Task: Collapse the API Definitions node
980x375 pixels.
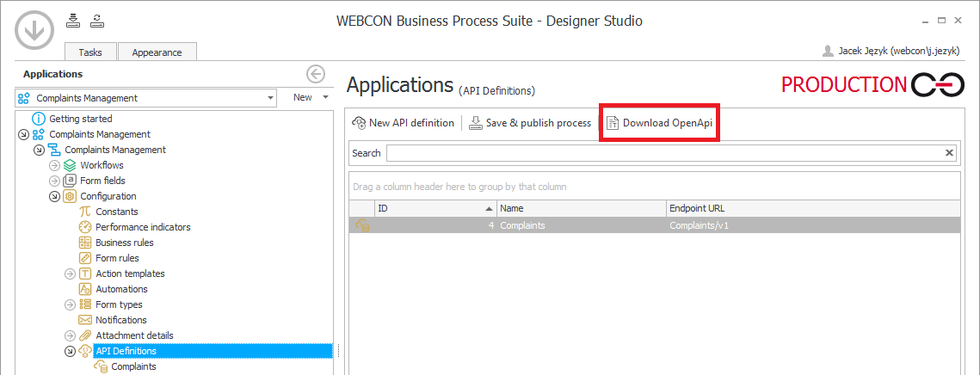Action: (70, 351)
